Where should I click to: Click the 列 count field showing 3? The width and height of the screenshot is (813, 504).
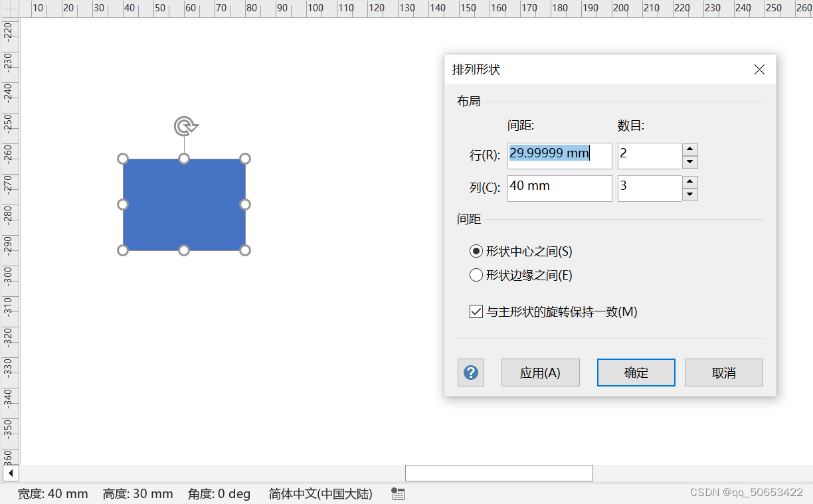650,189
